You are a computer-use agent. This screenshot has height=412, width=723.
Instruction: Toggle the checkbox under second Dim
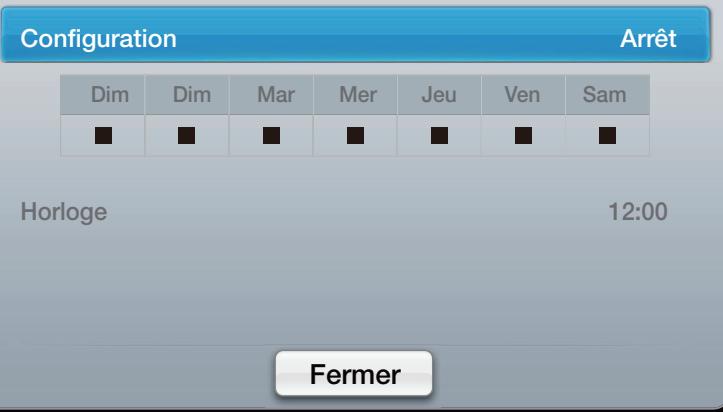187,135
